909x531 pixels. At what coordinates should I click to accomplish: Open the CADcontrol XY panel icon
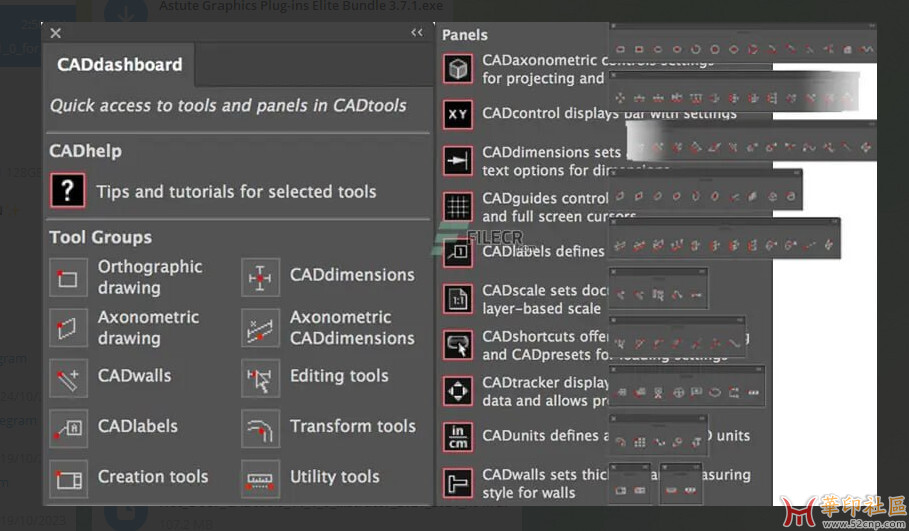tap(458, 114)
